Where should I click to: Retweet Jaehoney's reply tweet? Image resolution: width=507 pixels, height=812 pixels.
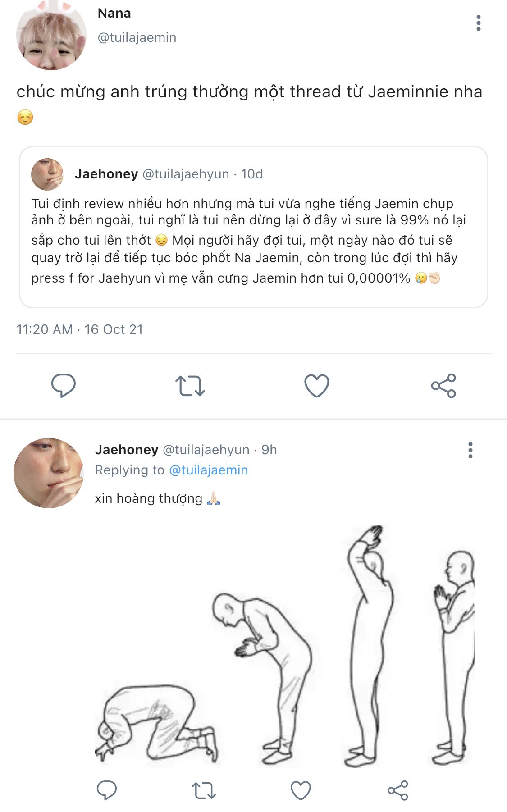point(204,790)
